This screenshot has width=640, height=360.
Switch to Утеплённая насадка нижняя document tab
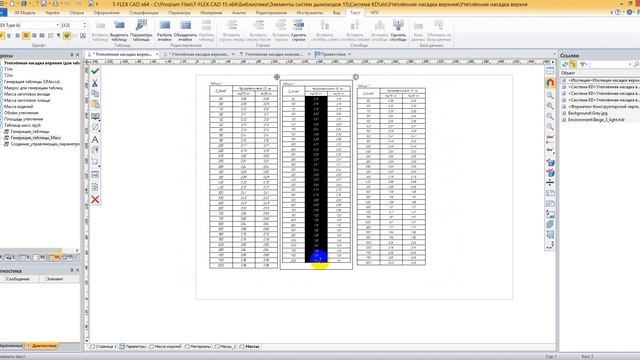pos(273,54)
